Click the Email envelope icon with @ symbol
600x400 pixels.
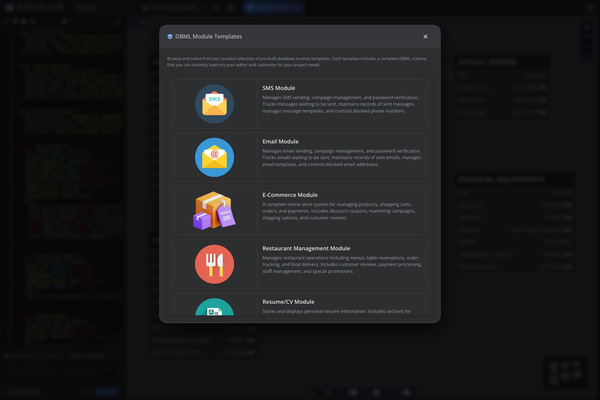pyautogui.click(x=214, y=157)
